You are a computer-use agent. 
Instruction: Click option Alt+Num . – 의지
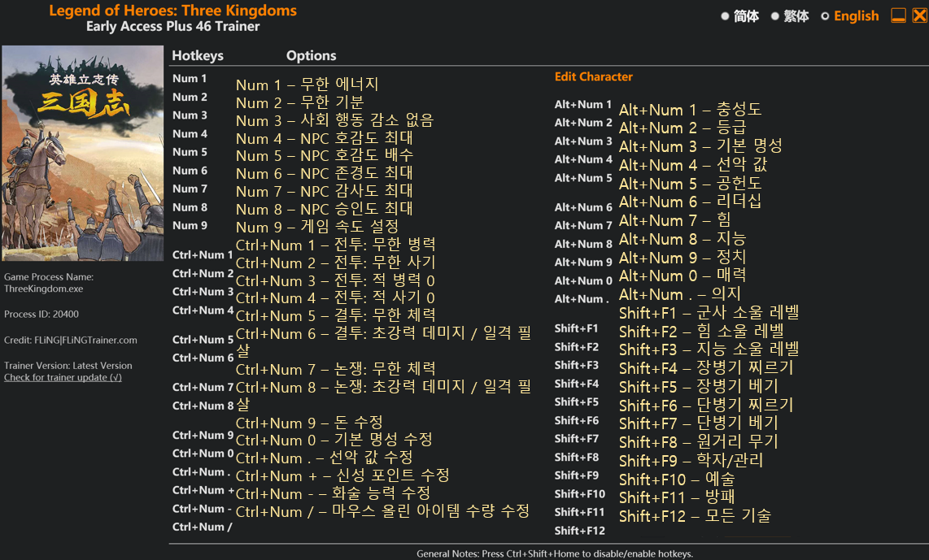point(680,294)
